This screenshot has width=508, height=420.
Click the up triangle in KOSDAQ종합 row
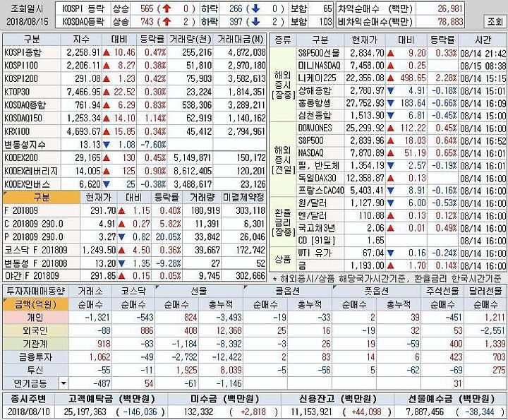[x=107, y=105]
